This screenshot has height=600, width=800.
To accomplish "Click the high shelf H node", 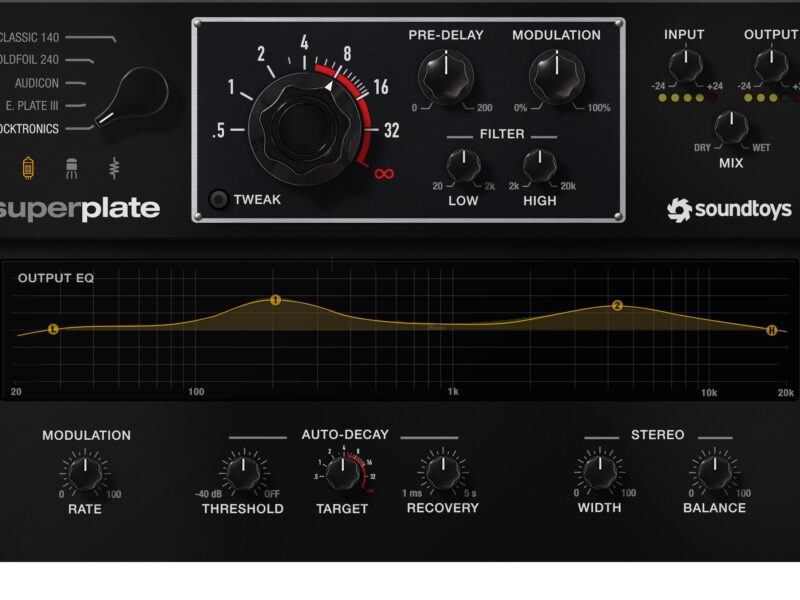I will coord(771,330).
